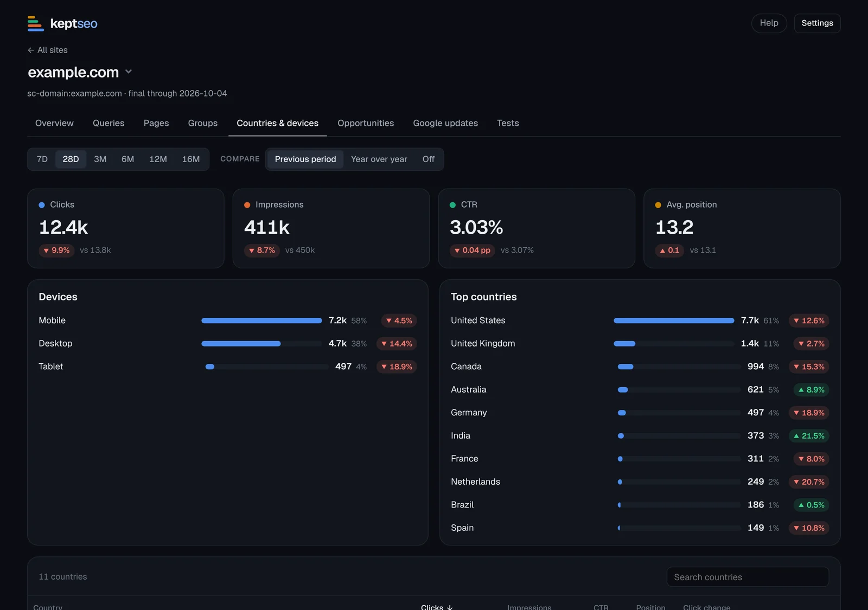Select the 6M date range
Screen dimensions: 868x610
(128, 159)
